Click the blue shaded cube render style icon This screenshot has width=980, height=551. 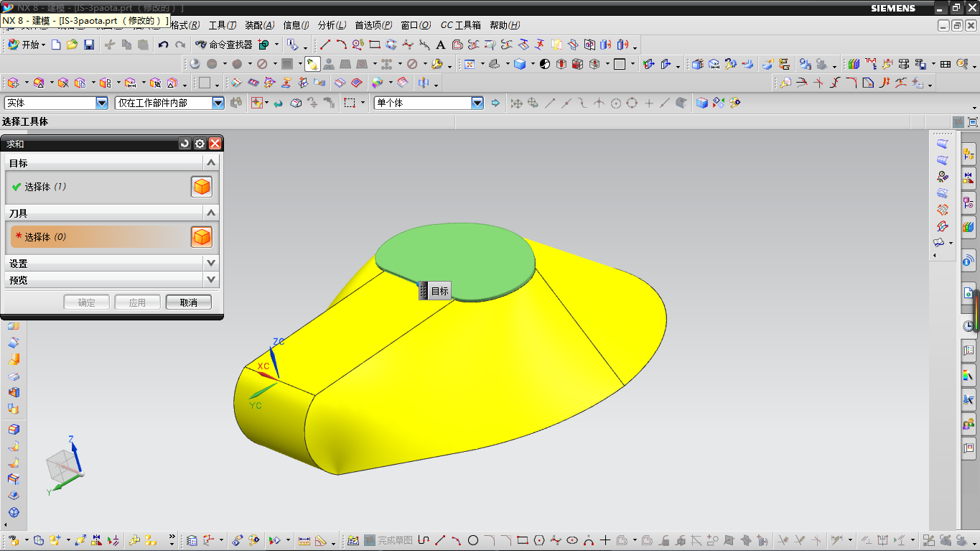coord(519,64)
